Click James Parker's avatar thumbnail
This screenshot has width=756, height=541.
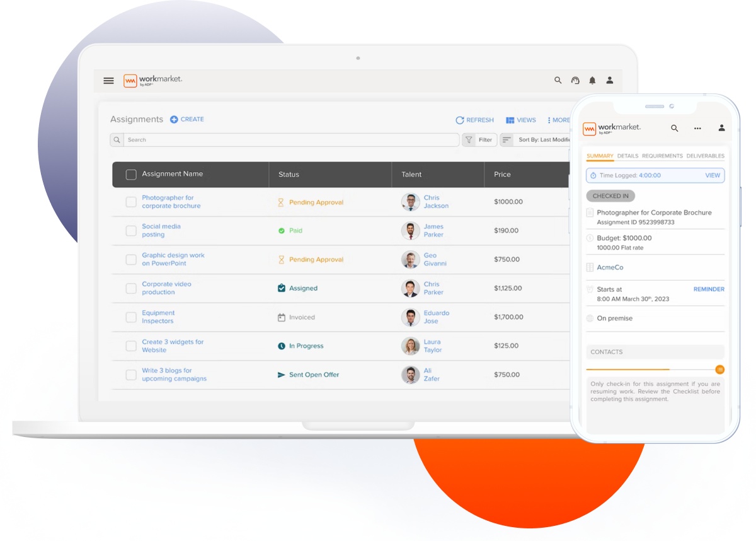411,231
